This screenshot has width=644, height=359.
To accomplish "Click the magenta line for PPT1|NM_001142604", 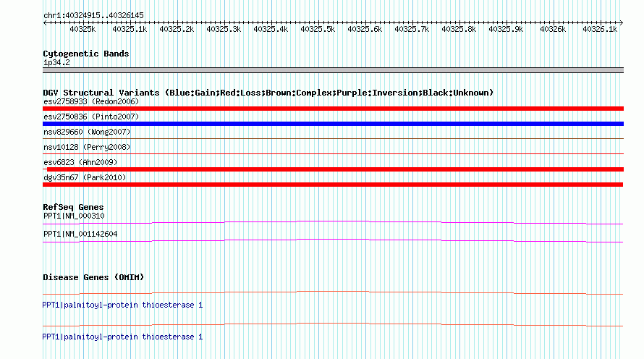I will (x=333, y=241).
